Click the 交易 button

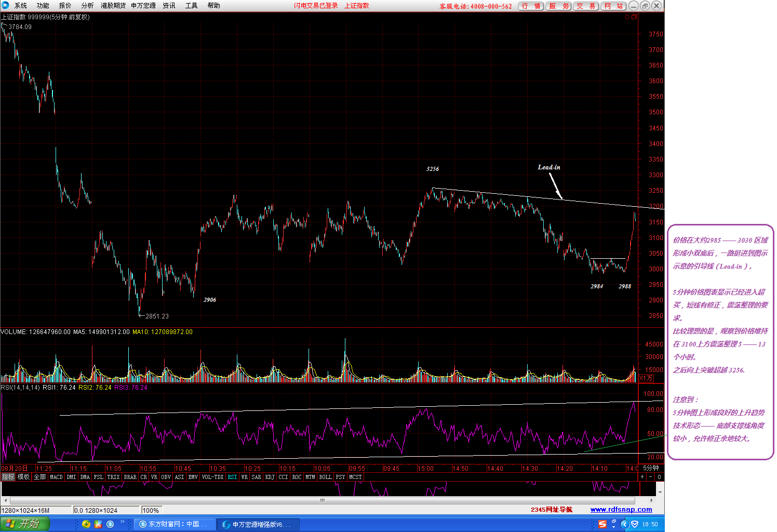tap(586, 6)
